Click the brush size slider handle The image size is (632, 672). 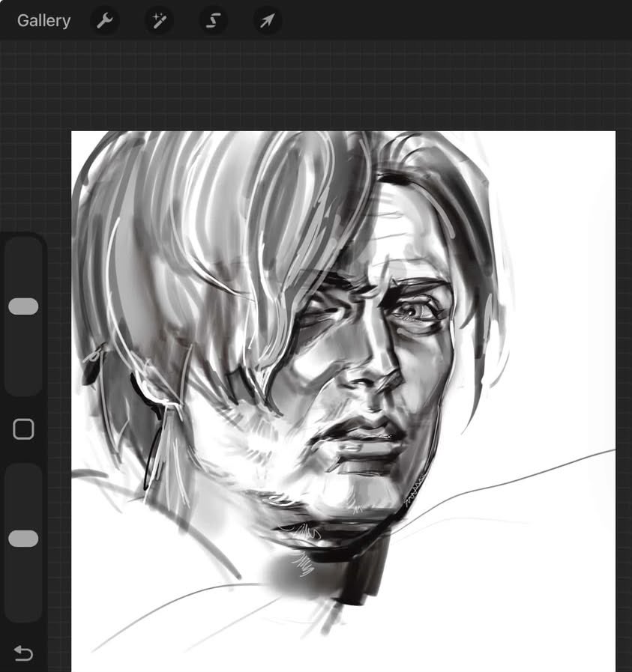(x=23, y=306)
